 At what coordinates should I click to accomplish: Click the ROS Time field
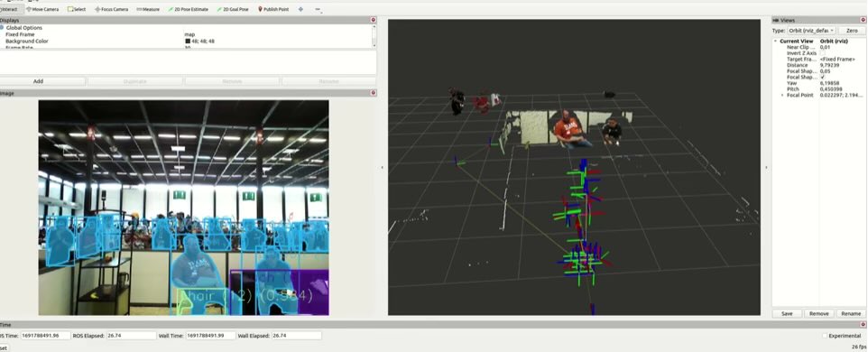click(x=45, y=336)
